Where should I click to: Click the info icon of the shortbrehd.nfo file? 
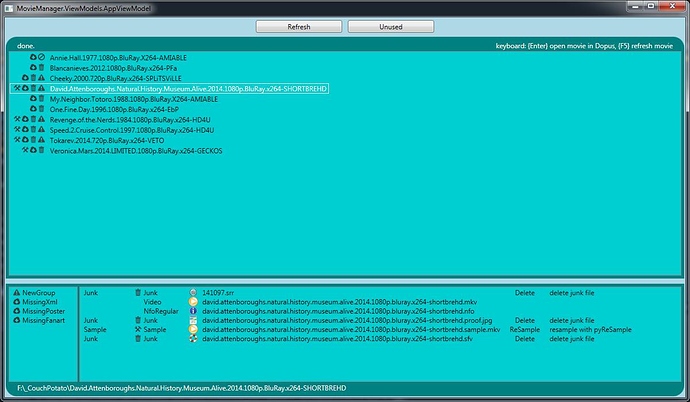[193, 311]
